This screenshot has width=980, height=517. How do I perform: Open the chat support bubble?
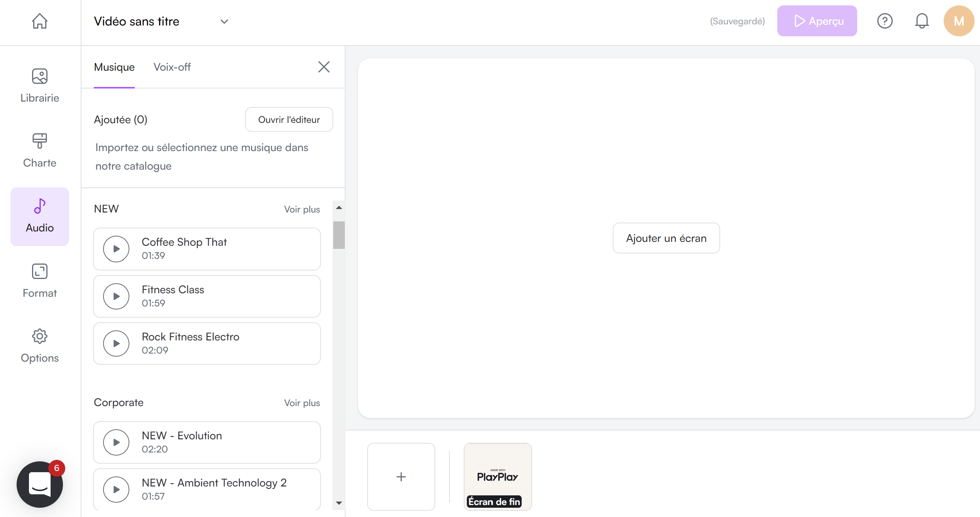(39, 484)
